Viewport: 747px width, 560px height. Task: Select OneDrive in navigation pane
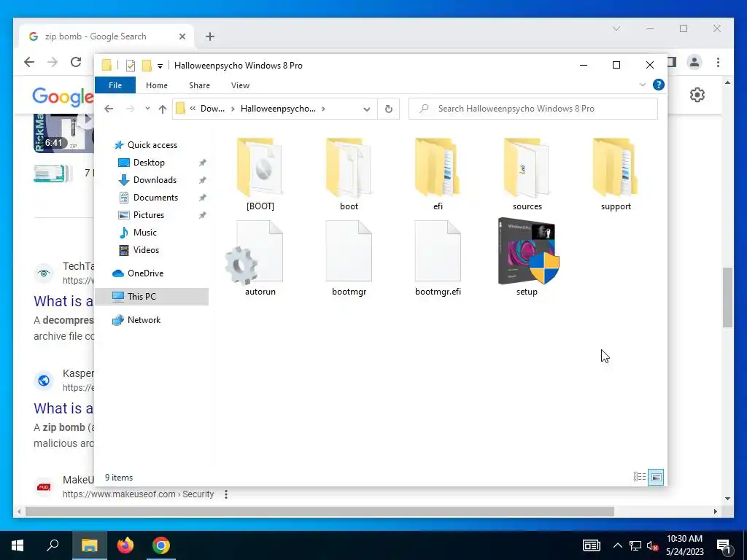(138, 273)
